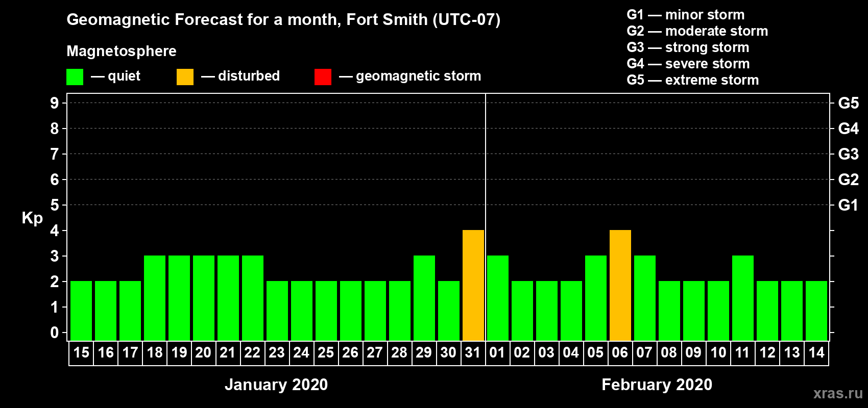The height and width of the screenshot is (408, 868).
Task: Click the red geomagnetic storm legend swatch
Action: click(x=323, y=77)
